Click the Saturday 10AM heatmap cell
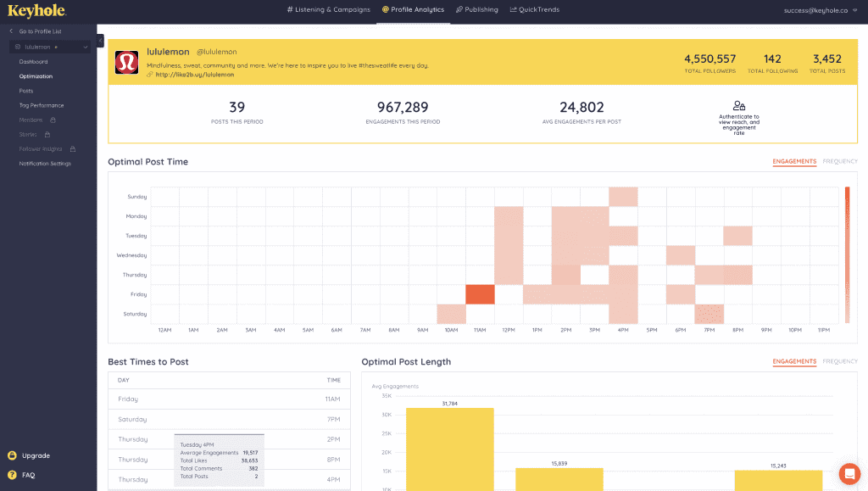The height and width of the screenshot is (491, 868). tap(451, 314)
